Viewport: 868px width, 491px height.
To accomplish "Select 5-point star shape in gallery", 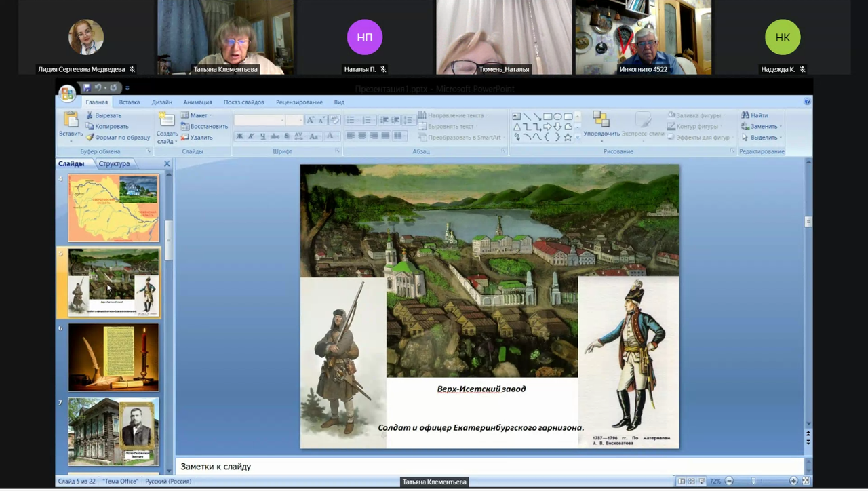I will point(568,137).
